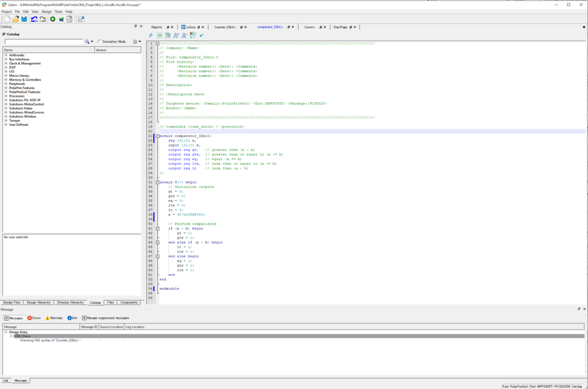Click Manage suppressed messages button
The image size is (588, 389).
point(106,318)
